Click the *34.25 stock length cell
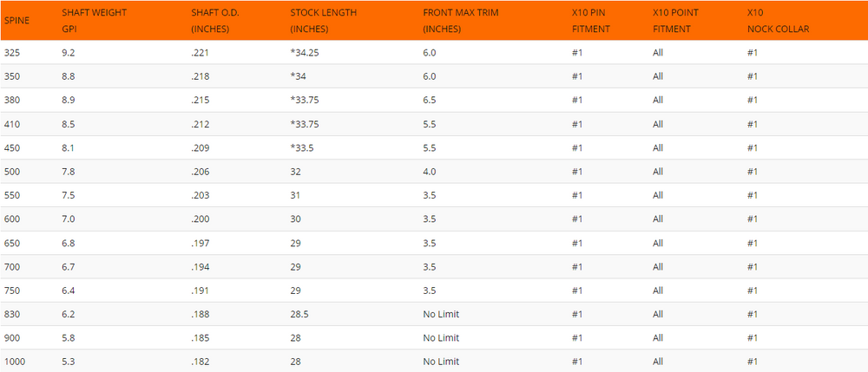This screenshot has height=372, width=868. tap(306, 52)
